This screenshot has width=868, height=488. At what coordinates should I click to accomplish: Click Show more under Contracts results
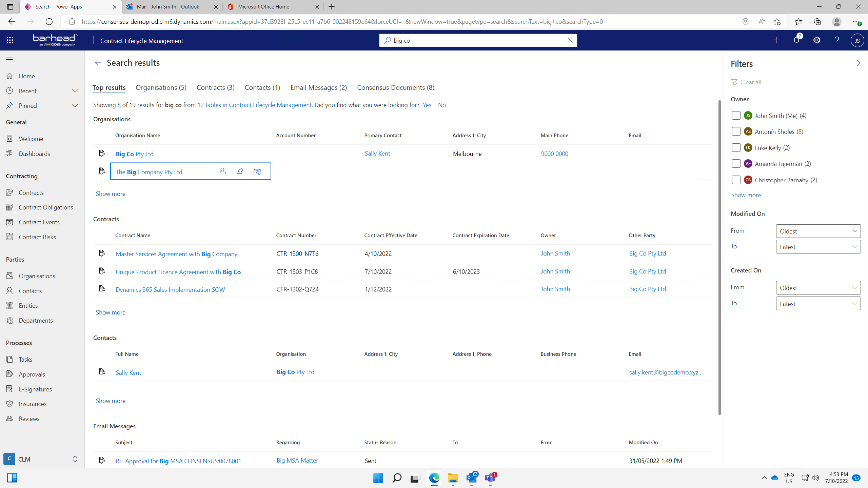[x=111, y=312]
